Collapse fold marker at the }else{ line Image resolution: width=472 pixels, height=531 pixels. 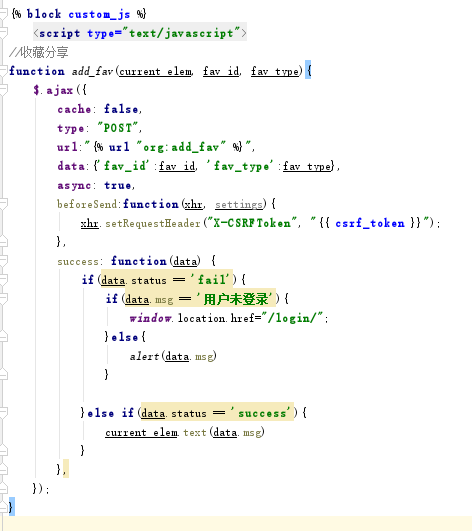(x=3, y=336)
